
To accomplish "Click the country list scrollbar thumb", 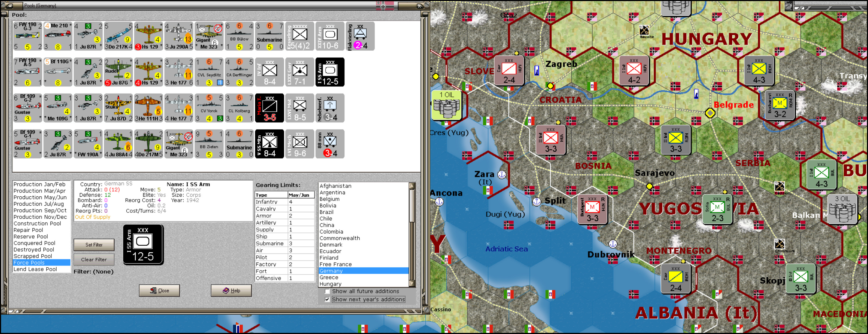I will (x=412, y=205).
